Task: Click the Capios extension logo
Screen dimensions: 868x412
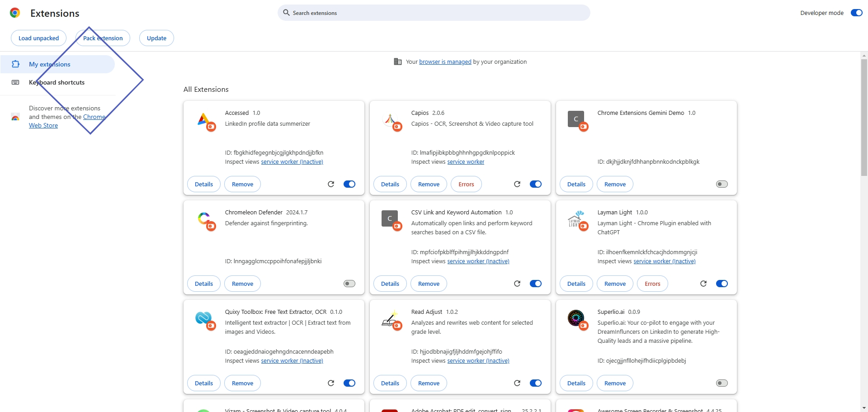Action: 392,121
